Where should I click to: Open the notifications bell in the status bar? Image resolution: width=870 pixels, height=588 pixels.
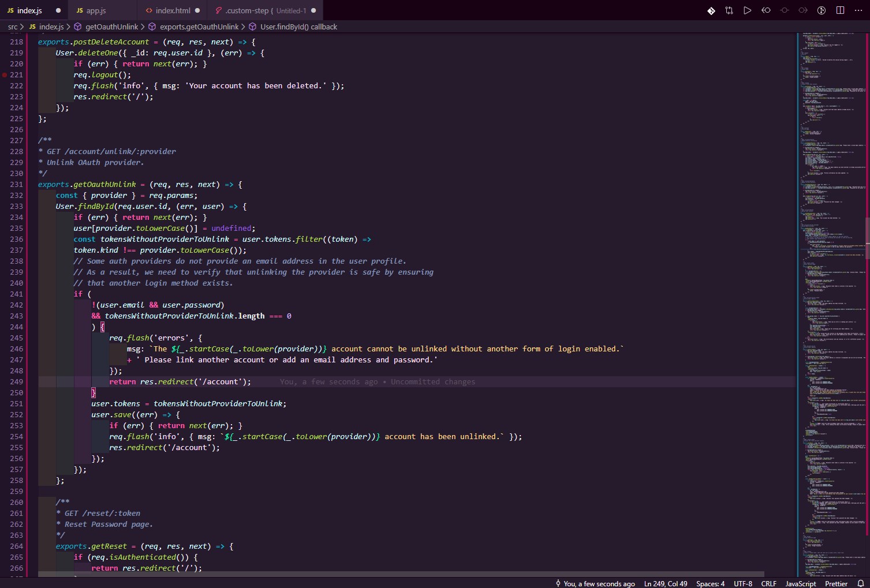(860, 583)
